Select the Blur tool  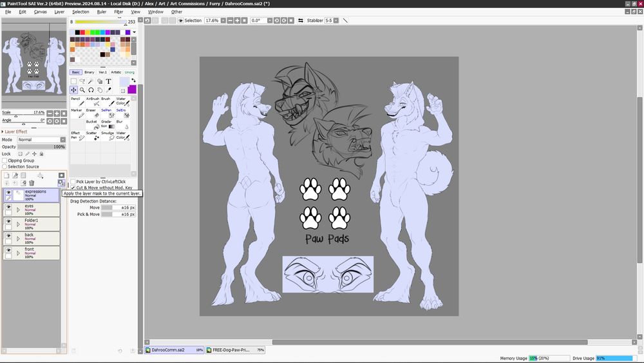[x=123, y=124]
